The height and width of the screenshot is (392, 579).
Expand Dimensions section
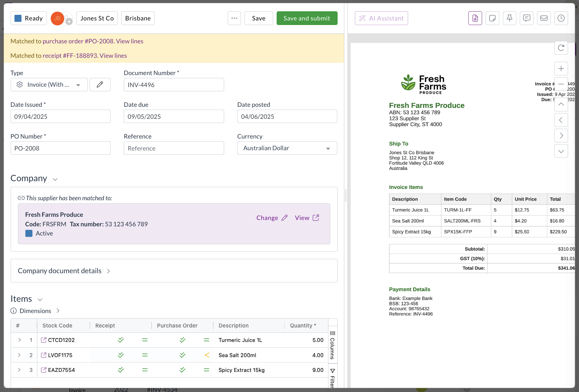click(x=58, y=311)
